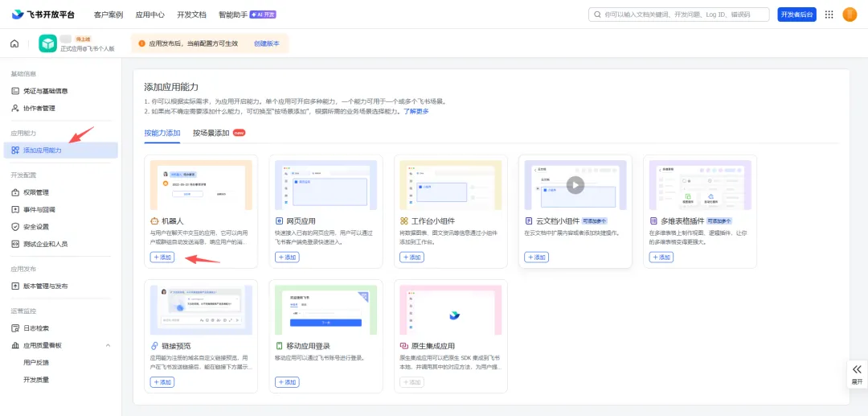Open the home icon in breadcrumb bar
The image size is (868, 416).
[14, 43]
